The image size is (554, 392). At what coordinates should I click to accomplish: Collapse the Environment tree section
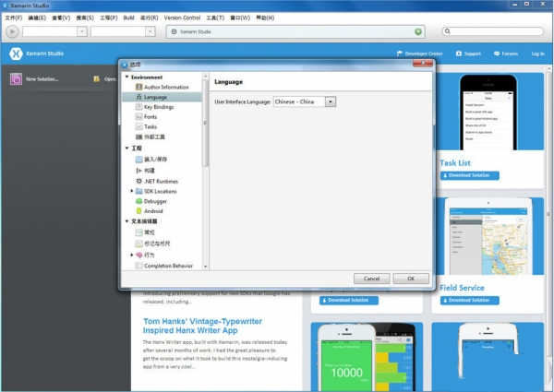pyautogui.click(x=126, y=77)
